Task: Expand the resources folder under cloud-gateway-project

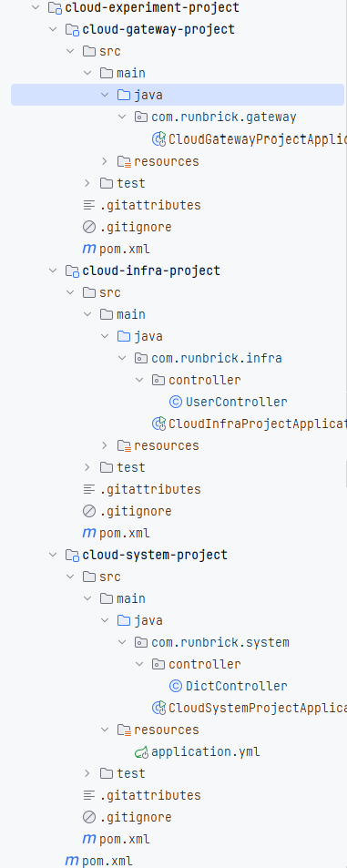Action: coord(105,161)
